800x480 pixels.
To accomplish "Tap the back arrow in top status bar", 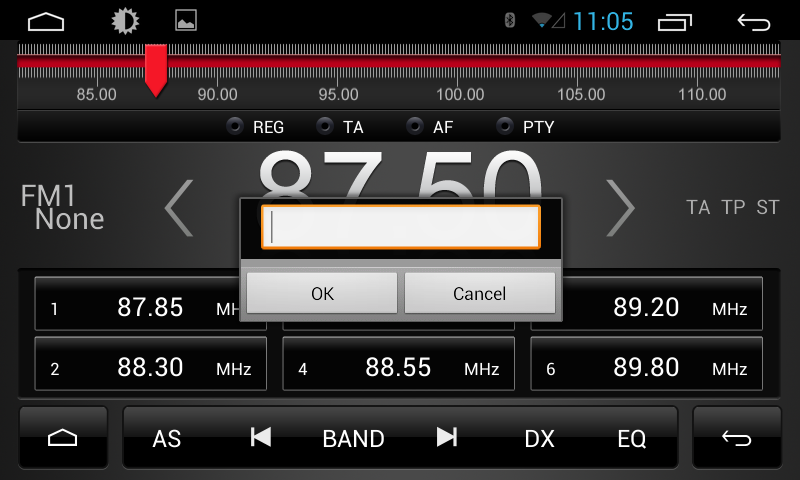I will (x=754, y=22).
